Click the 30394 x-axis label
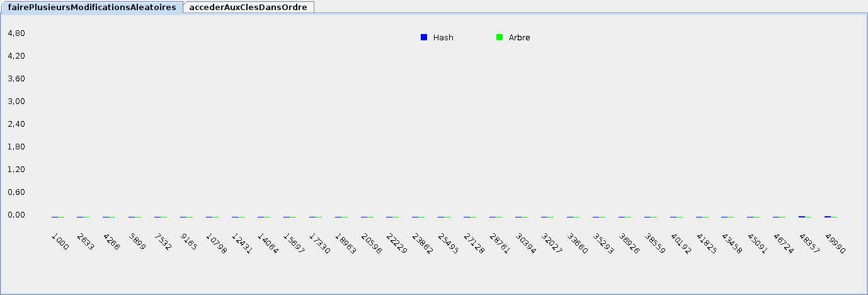The image size is (868, 295). coord(526,243)
